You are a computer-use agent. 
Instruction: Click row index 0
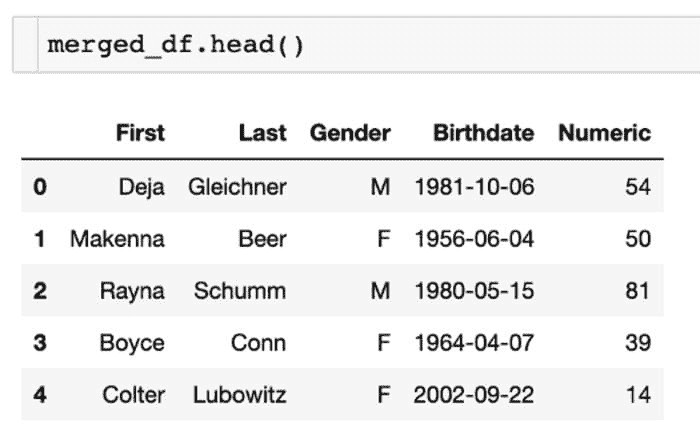[x=39, y=187]
